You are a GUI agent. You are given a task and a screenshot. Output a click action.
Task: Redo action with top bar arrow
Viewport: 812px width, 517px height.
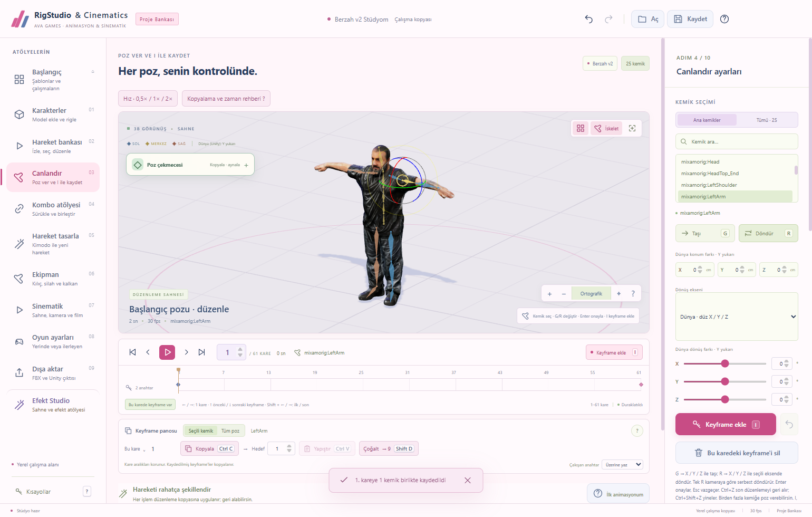click(608, 19)
